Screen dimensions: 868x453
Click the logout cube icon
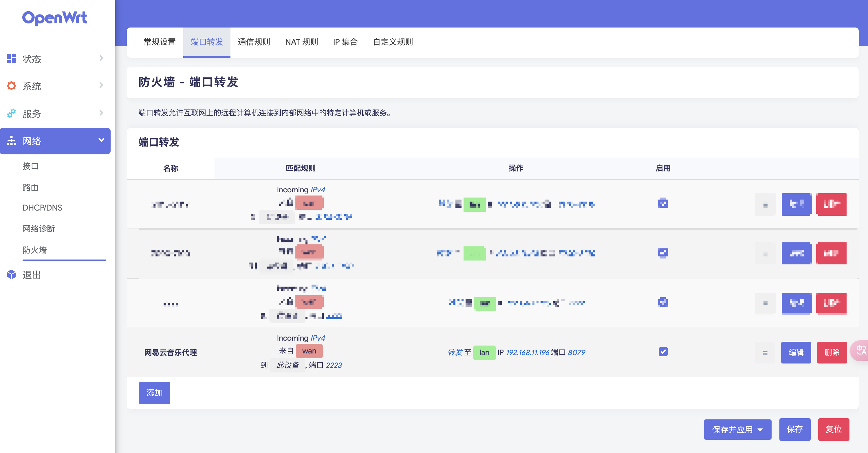pos(12,274)
